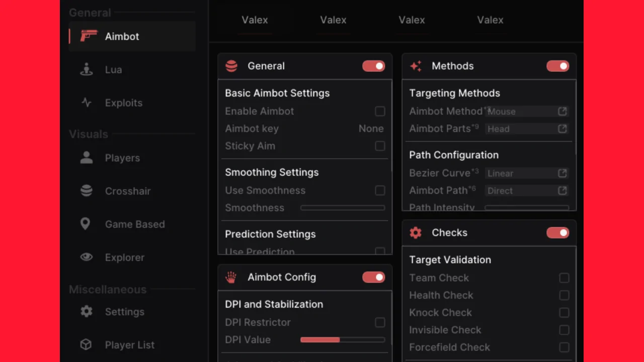Open the Player List tab

coord(132,345)
